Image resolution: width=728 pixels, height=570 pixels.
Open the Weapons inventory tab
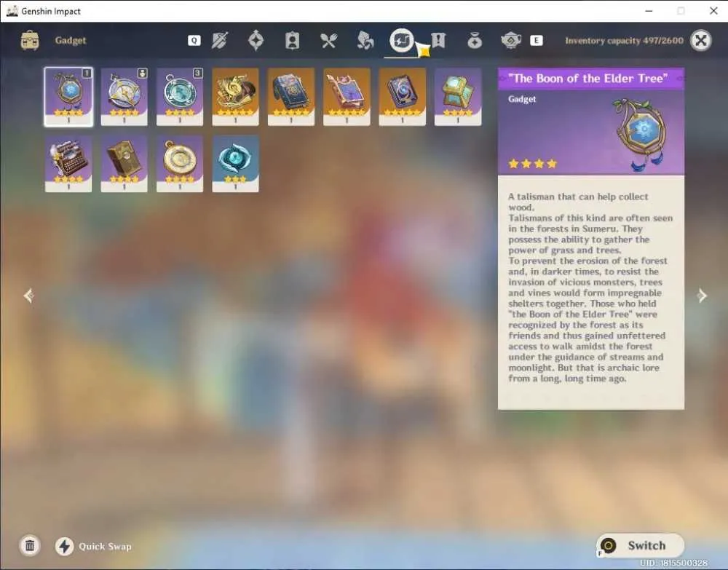click(219, 41)
